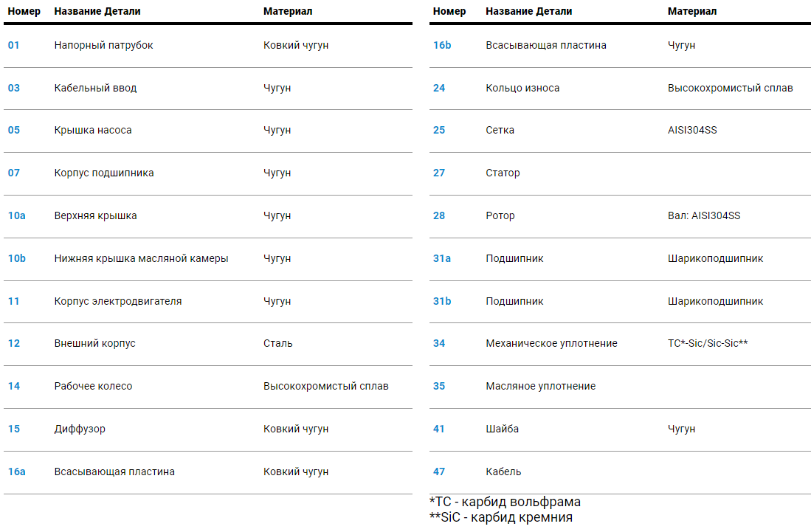811x532 pixels.
Task: Open part number 10a link
Action: click(x=16, y=215)
